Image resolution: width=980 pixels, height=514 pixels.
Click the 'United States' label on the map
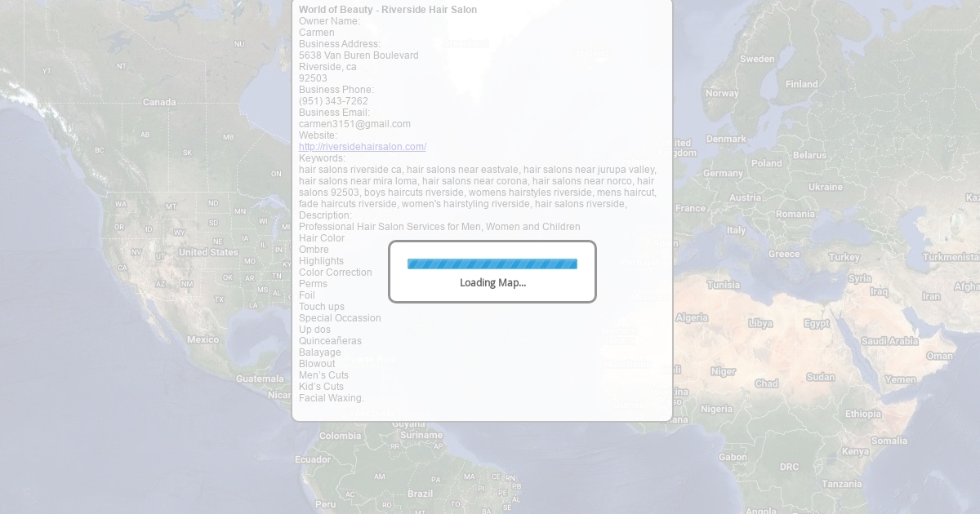coord(208,252)
